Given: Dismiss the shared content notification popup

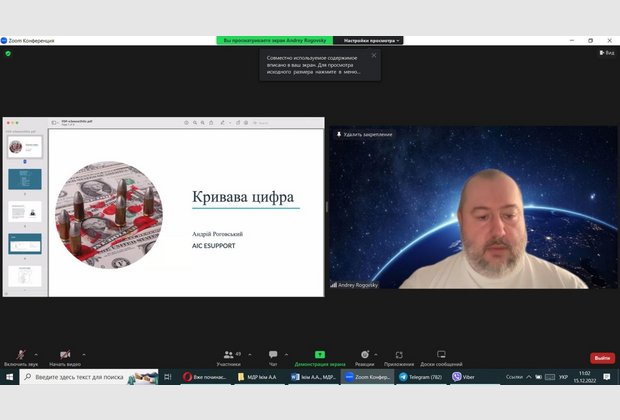Looking at the screenshot, I should click(374, 55).
